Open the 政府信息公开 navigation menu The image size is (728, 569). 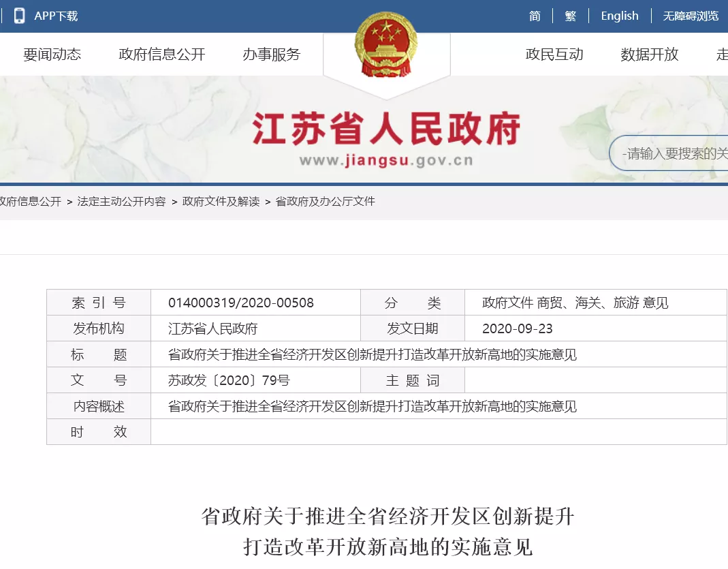tap(161, 55)
